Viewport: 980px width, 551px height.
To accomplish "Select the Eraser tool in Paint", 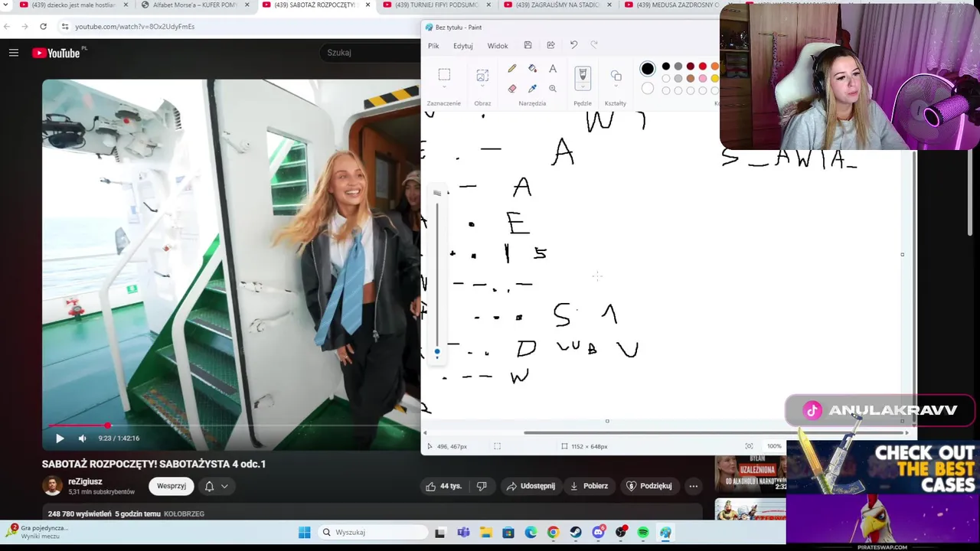I will (512, 88).
